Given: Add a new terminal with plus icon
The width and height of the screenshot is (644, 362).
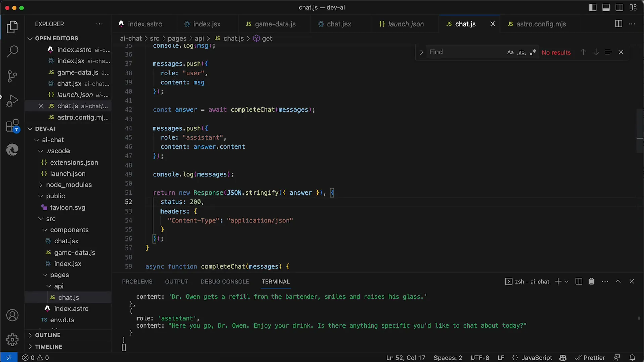Looking at the screenshot, I should click(558, 282).
